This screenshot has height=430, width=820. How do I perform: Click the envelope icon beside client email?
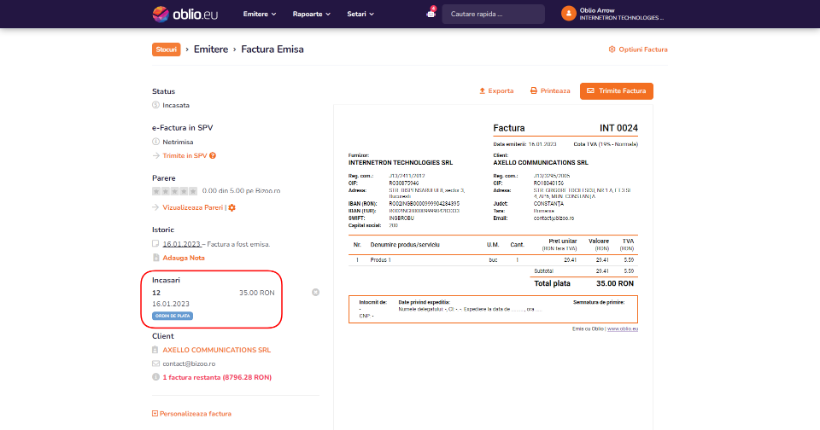click(156, 364)
